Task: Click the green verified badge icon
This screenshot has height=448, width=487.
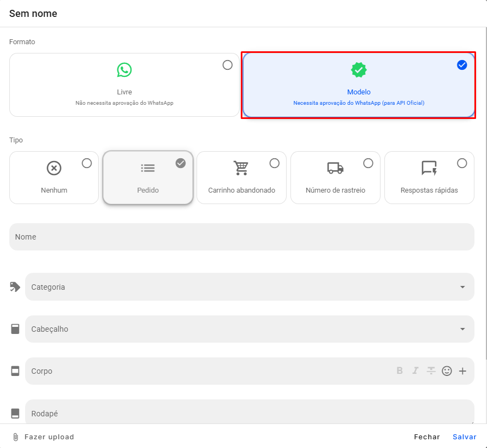Action: (x=359, y=70)
